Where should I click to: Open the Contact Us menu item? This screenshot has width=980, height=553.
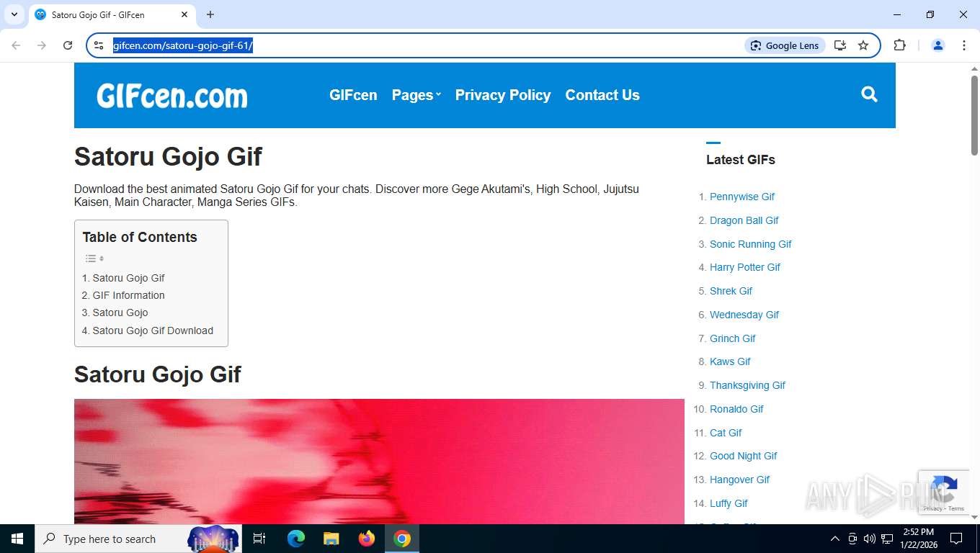[602, 95]
